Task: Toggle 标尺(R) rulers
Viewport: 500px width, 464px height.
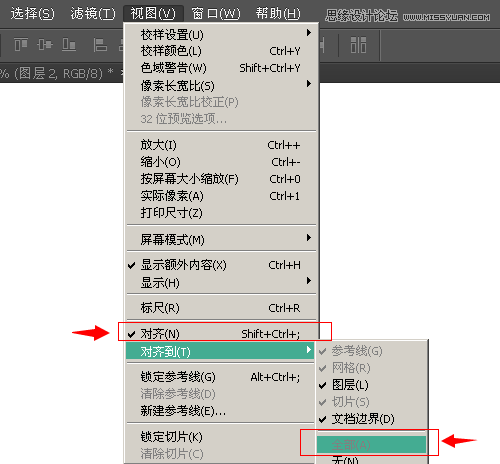Action: click(x=220, y=308)
